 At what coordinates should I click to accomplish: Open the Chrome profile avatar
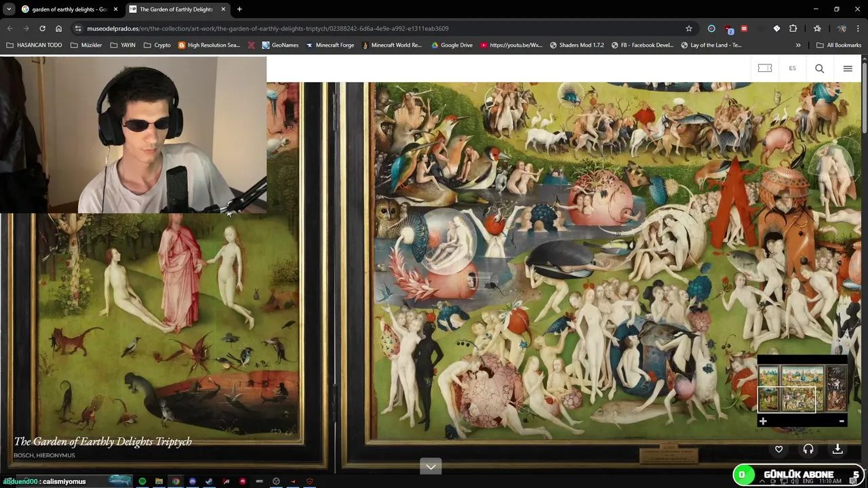842,28
